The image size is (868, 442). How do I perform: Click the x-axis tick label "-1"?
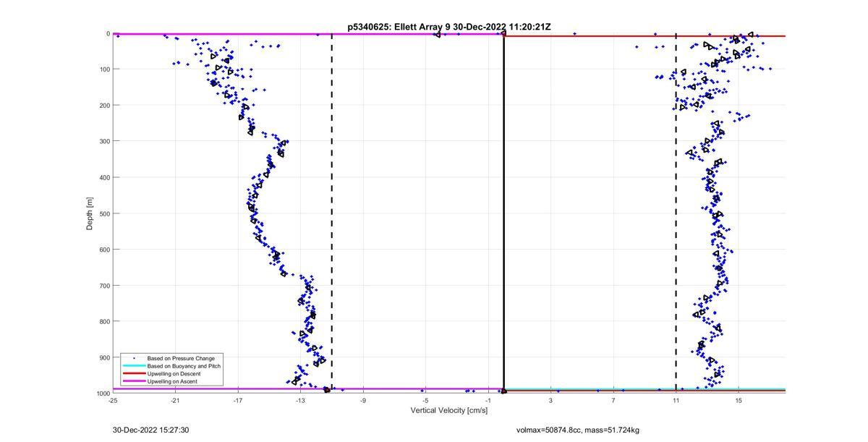tap(488, 400)
